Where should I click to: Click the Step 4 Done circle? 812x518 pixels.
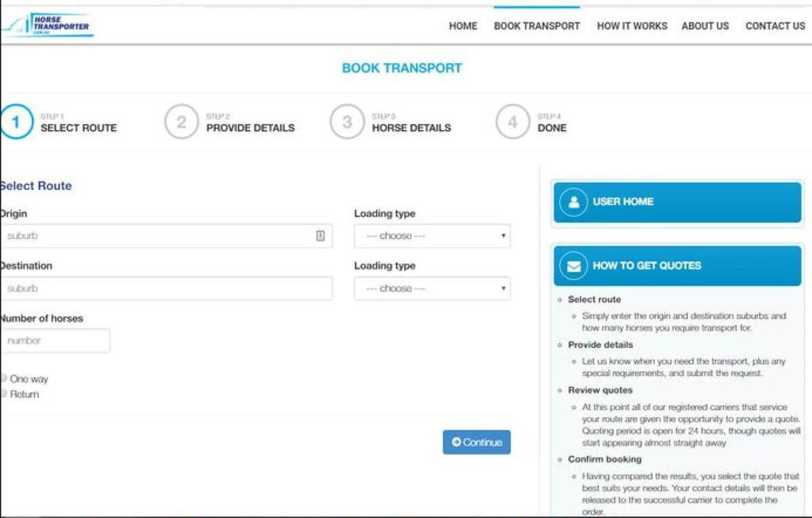pos(512,120)
